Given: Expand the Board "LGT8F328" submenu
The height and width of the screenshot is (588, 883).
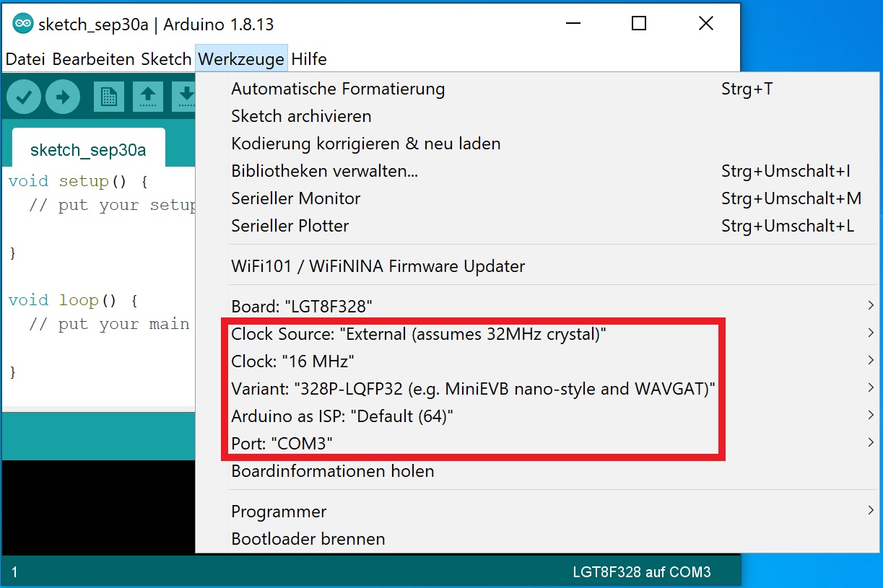Looking at the screenshot, I should tap(538, 307).
